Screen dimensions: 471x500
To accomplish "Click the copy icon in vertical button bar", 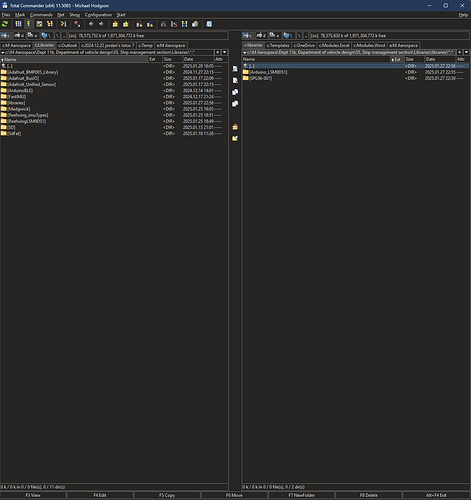I will pos(235,92).
